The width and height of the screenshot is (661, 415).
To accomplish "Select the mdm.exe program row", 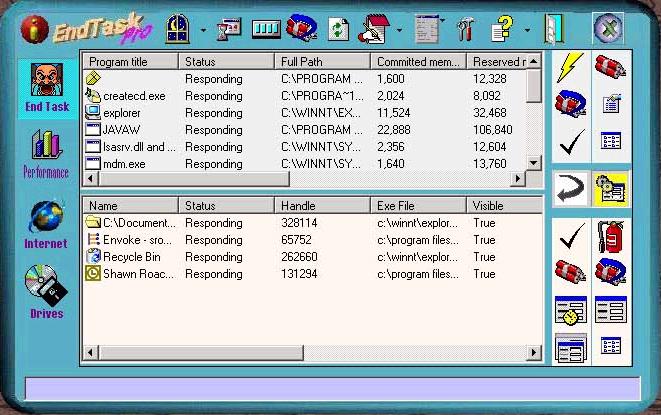I will [304, 164].
